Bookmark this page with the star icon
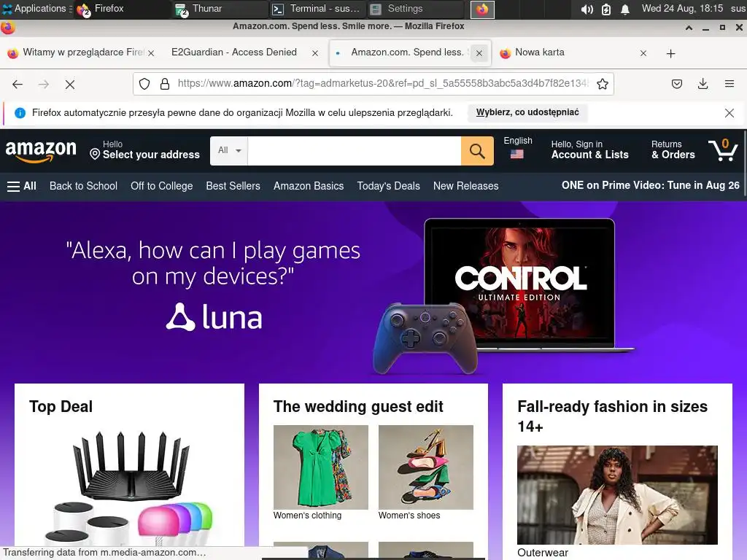 [602, 85]
